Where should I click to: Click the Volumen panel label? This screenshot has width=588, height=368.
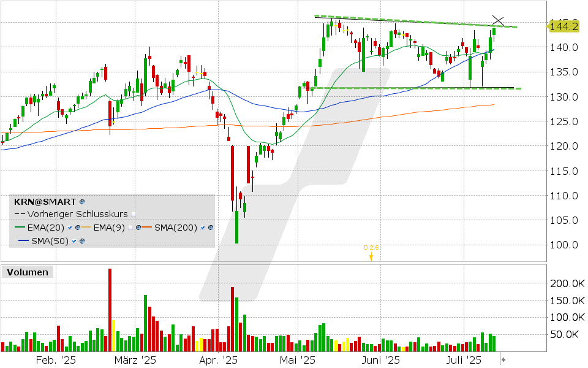[28, 272]
